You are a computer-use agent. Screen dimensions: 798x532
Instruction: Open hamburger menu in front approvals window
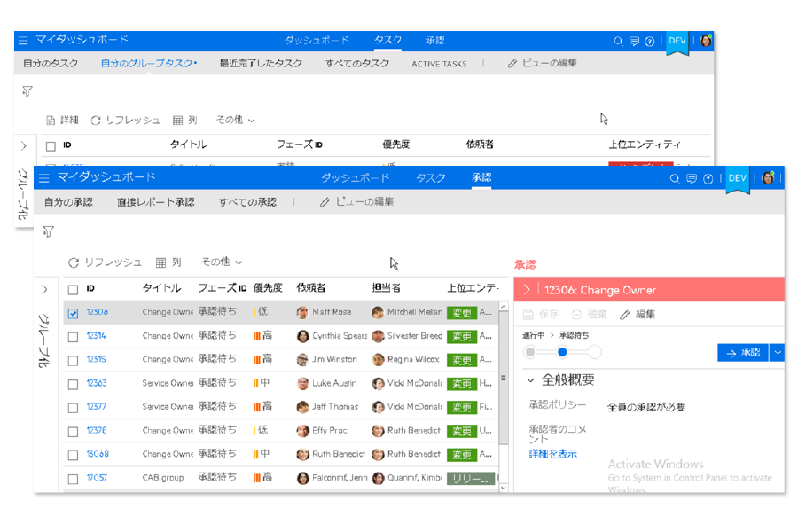[44, 178]
